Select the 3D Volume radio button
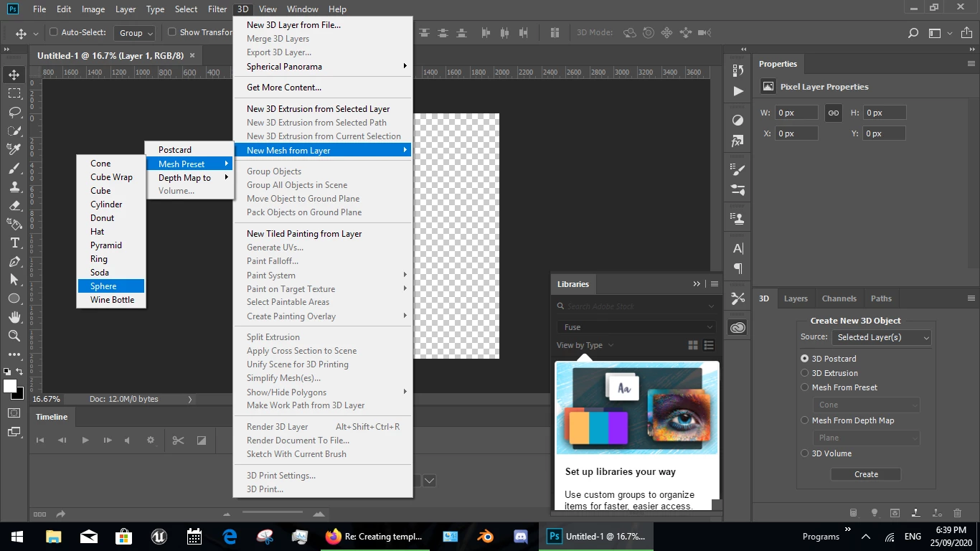The image size is (980, 551). 805,453
